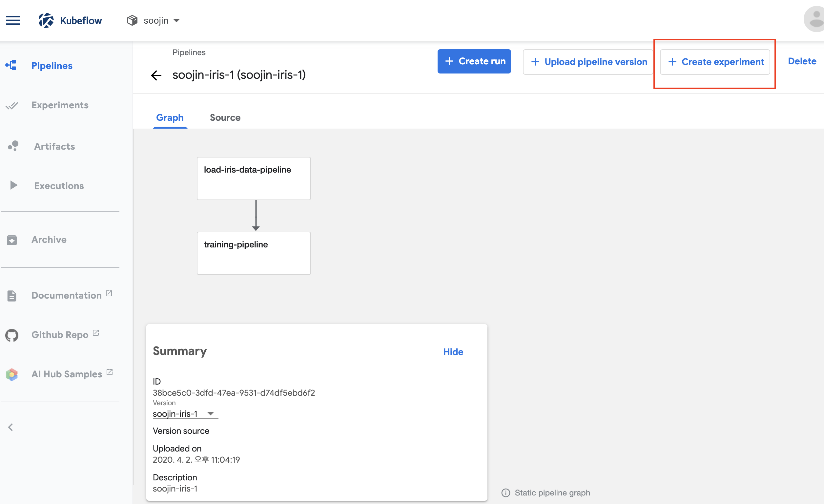824x504 pixels.
Task: Click the Pipelines sidebar icon
Action: coord(11,65)
